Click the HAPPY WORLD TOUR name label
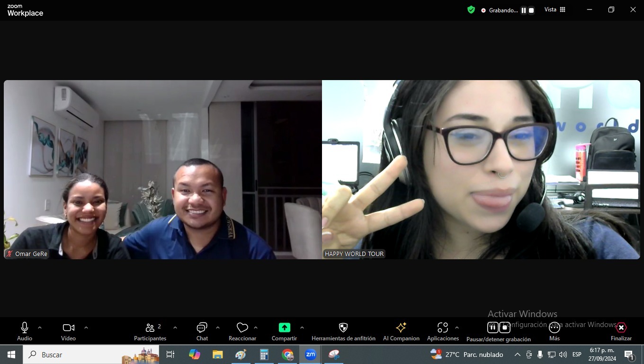Screen dimensions: 644x364 [x=354, y=254]
